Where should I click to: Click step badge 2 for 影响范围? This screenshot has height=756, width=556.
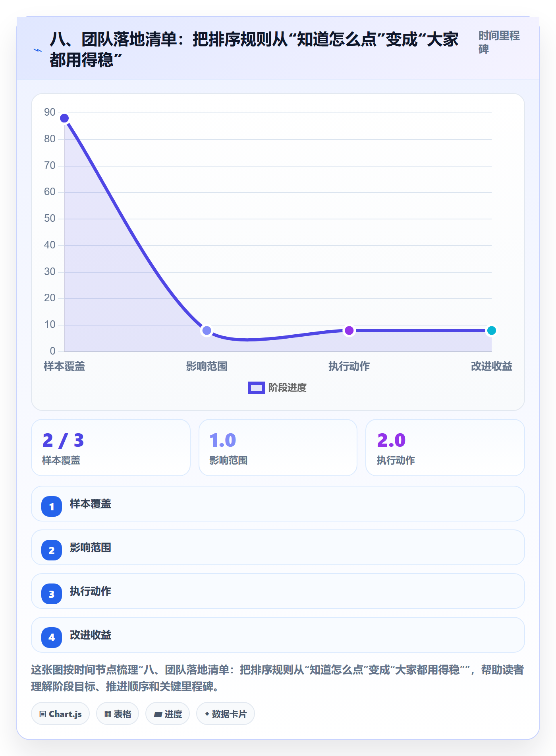point(52,550)
